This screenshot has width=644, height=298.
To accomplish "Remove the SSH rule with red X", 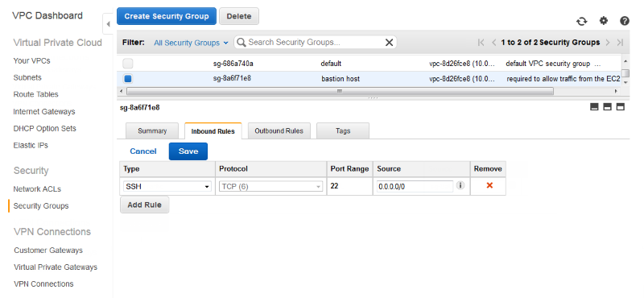I will (x=489, y=186).
